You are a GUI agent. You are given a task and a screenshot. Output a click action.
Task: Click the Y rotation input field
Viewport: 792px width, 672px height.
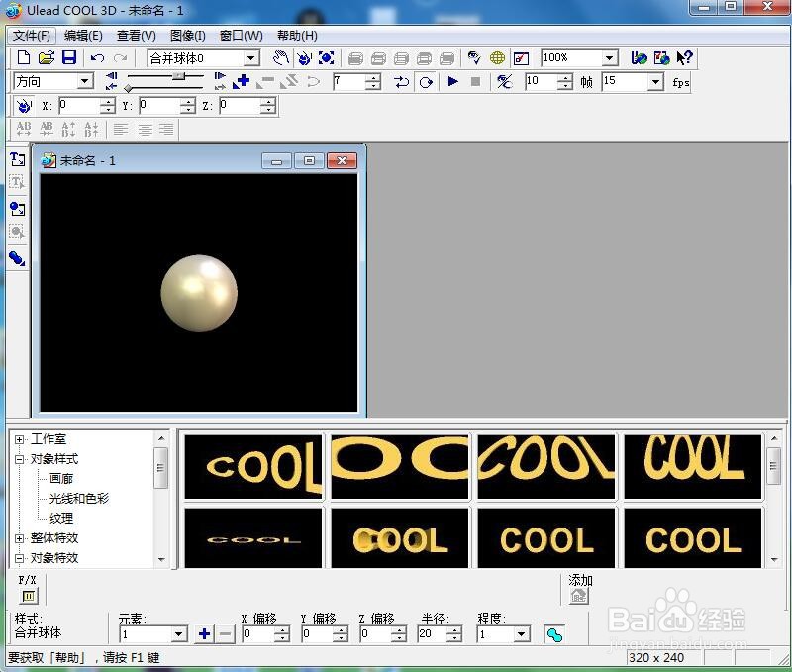coord(159,106)
